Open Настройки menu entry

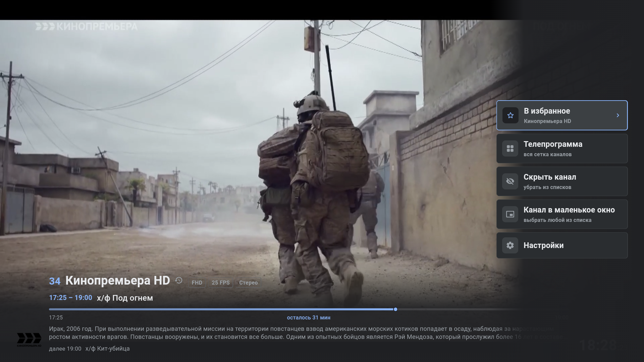tap(562, 245)
